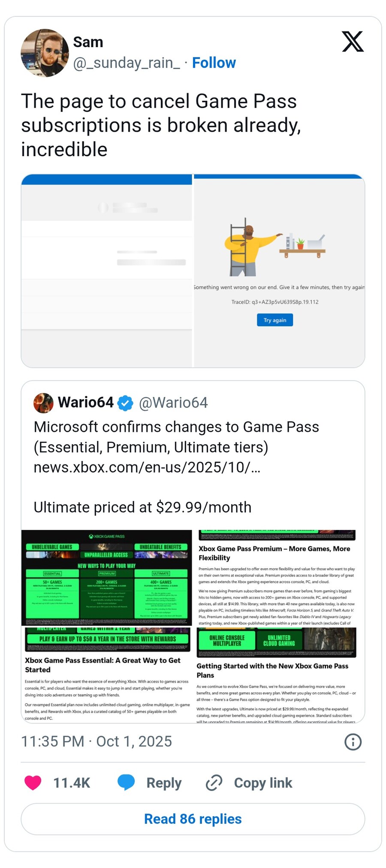The height and width of the screenshot is (868, 386).
Task: Click Wario64's profile avatar
Action: (x=43, y=403)
